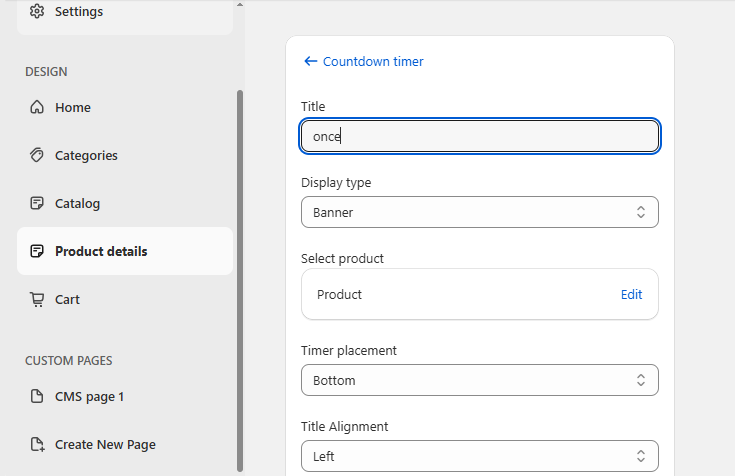Choose Create New Page
The height and width of the screenshot is (476, 735).
[x=125, y=444]
